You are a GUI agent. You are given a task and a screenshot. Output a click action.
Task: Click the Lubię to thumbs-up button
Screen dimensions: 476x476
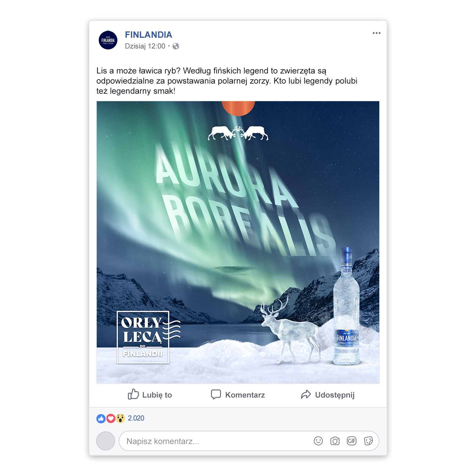click(150, 395)
